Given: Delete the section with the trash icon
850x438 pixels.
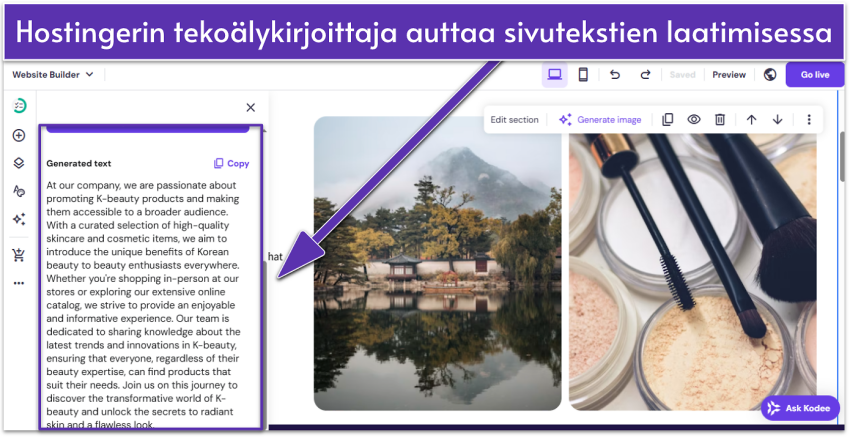Looking at the screenshot, I should [x=720, y=119].
